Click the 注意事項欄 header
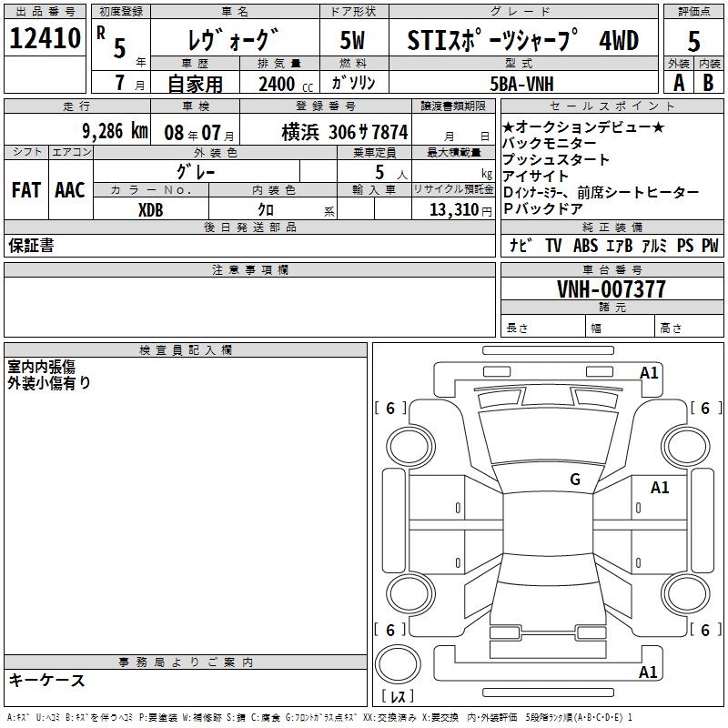Screen dimensions: 728x728 [249, 269]
